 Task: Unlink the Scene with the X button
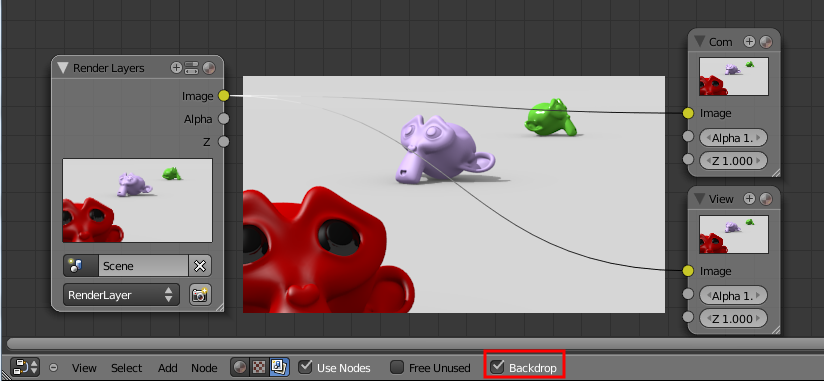200,266
